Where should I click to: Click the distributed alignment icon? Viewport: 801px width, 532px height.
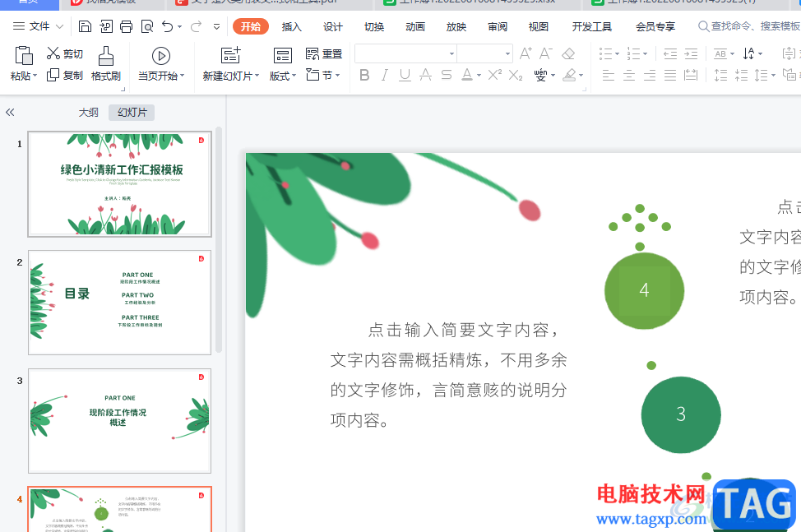click(x=691, y=76)
